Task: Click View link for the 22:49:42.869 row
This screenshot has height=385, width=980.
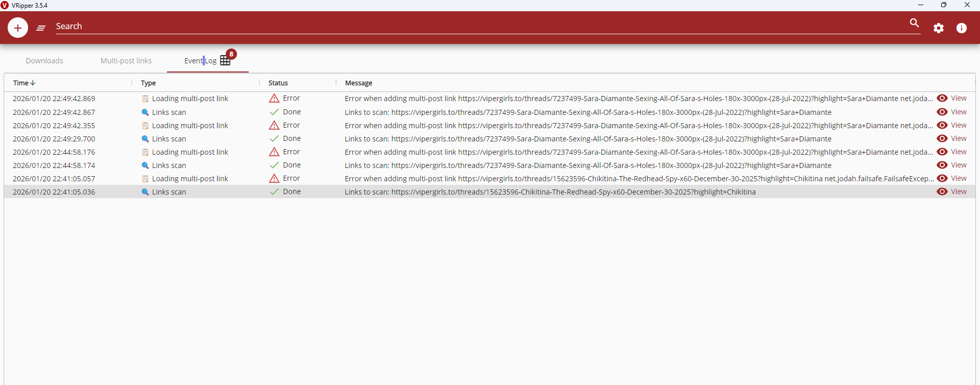Action: 959,98
